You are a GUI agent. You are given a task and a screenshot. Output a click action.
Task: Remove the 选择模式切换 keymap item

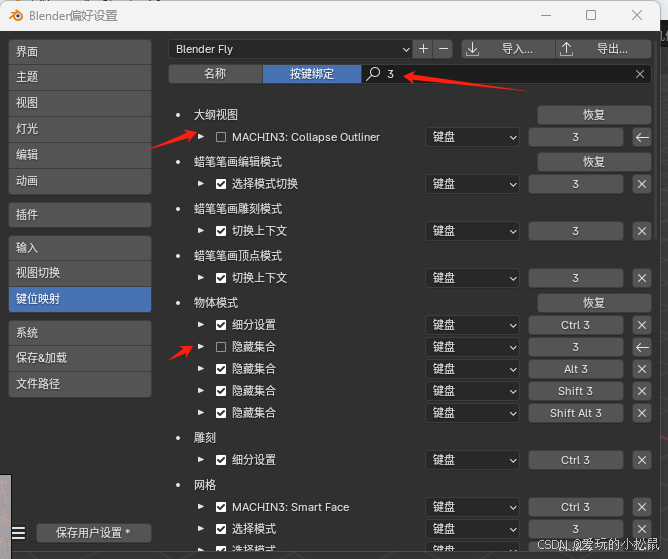pos(642,184)
